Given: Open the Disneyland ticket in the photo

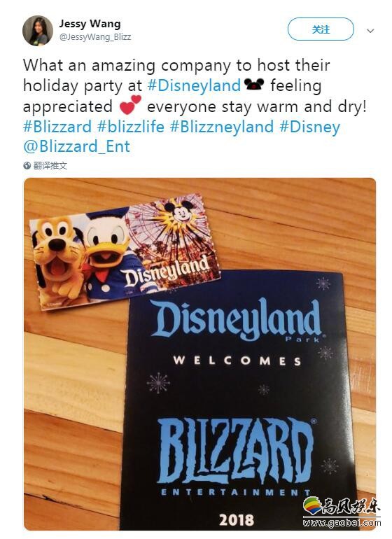Looking at the screenshot, I should [x=125, y=251].
